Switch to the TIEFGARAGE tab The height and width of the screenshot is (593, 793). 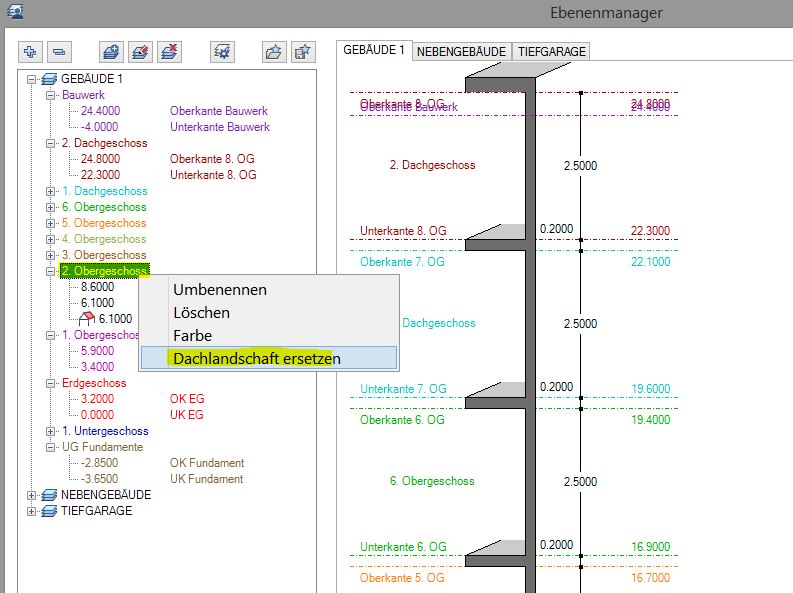552,51
